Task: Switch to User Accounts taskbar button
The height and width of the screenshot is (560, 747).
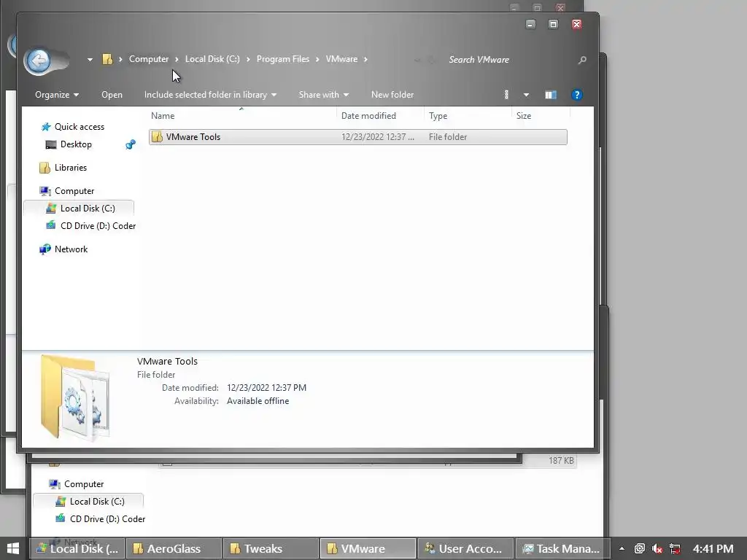Action: click(465, 549)
